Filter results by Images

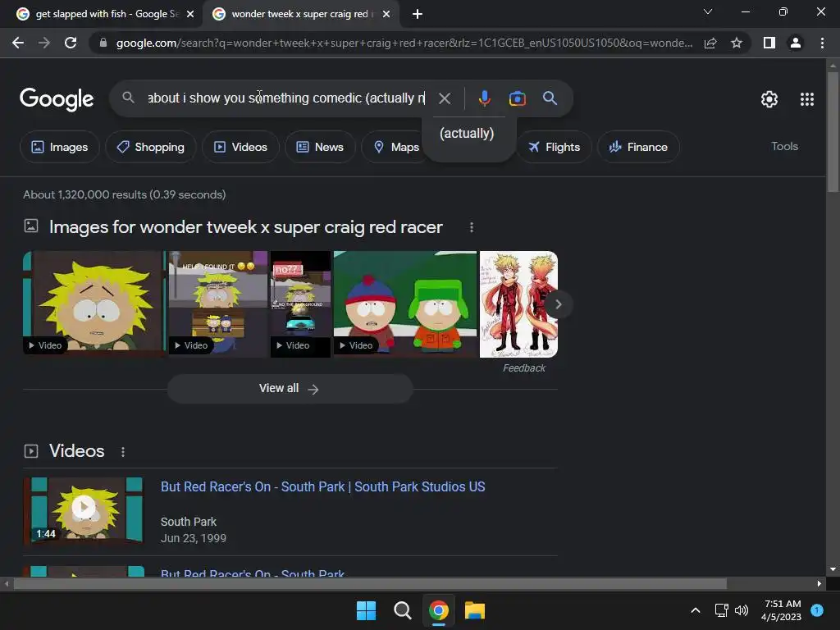pyautogui.click(x=59, y=147)
